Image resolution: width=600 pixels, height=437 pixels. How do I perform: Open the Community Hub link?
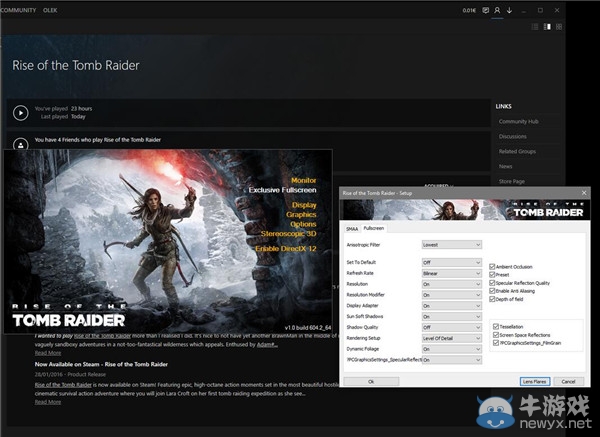tap(518, 121)
